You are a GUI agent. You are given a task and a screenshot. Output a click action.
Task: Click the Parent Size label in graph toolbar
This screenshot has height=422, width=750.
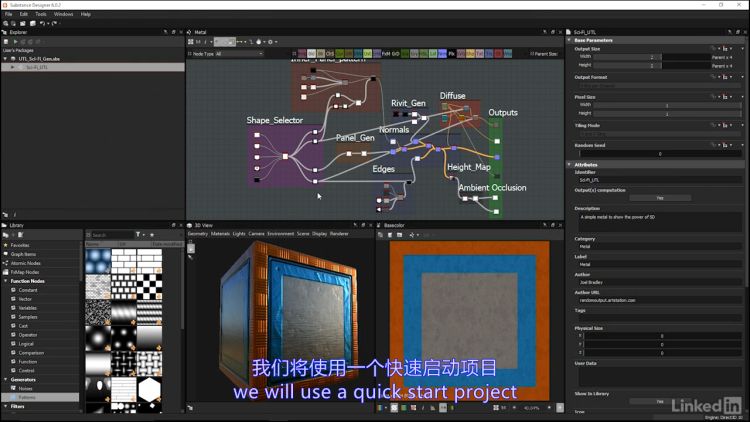[545, 54]
